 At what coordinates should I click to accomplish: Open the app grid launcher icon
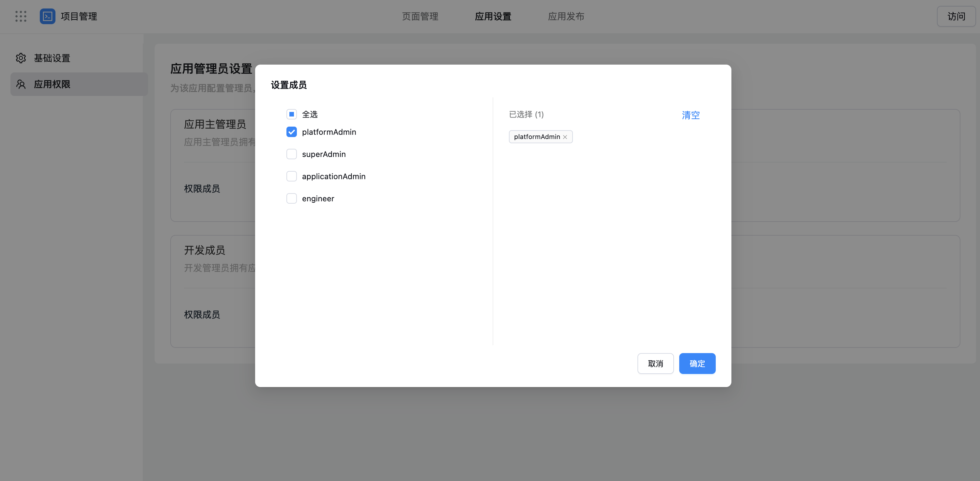(21, 16)
